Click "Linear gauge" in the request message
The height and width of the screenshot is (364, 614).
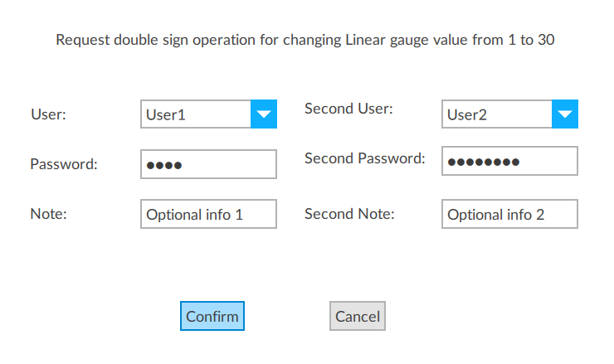385,40
